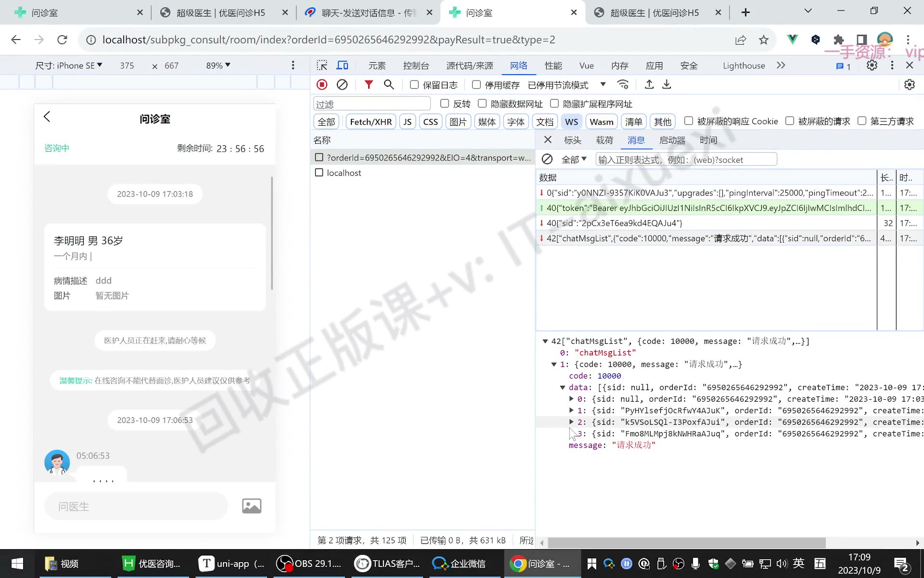Export HAR file download icon
Image resolution: width=924 pixels, height=578 pixels.
(667, 85)
